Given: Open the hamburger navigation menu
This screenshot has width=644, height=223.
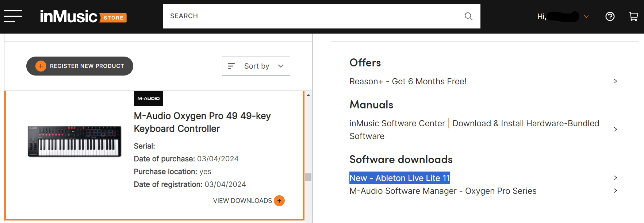Looking at the screenshot, I should [13, 16].
